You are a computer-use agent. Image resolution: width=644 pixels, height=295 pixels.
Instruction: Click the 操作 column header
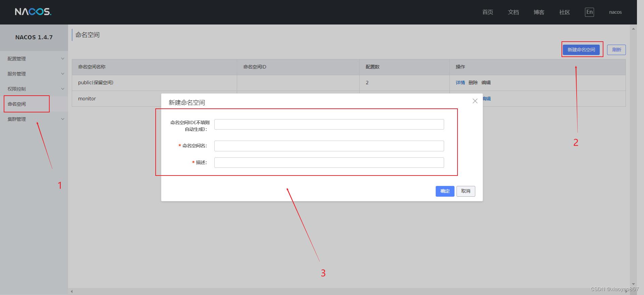pyautogui.click(x=537, y=67)
